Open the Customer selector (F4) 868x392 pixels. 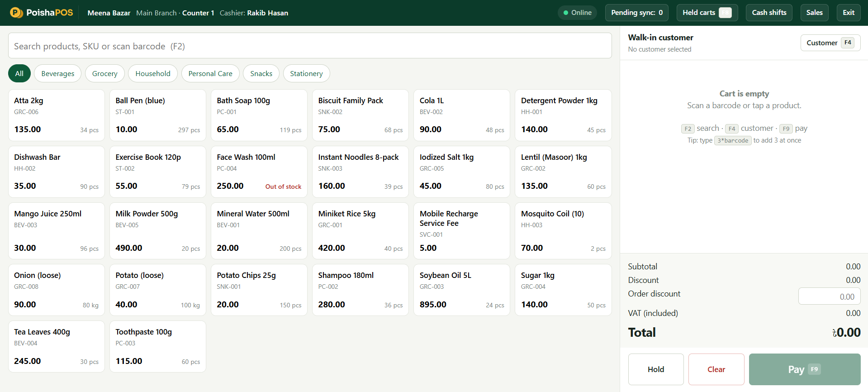pos(830,43)
